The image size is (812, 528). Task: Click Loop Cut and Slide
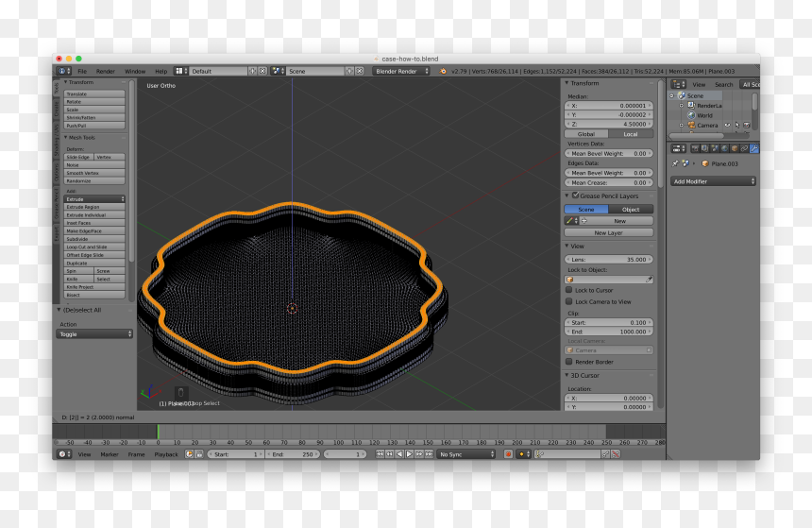pos(94,247)
